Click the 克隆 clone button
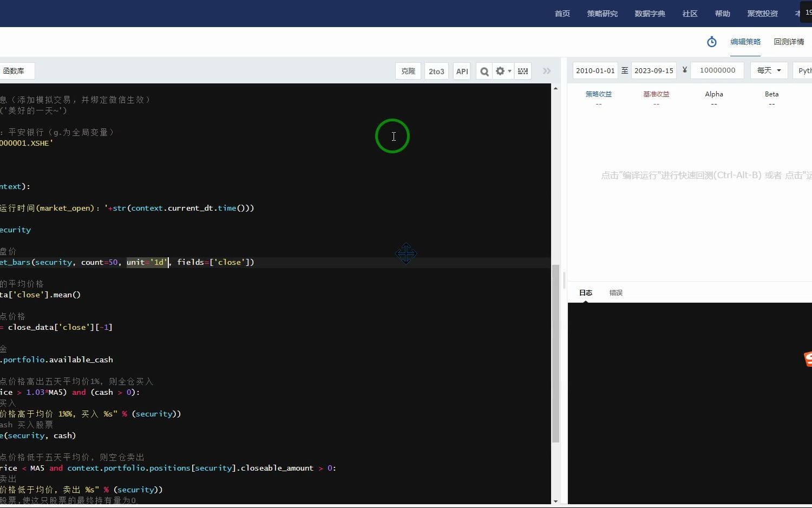The width and height of the screenshot is (812, 508). [x=408, y=71]
